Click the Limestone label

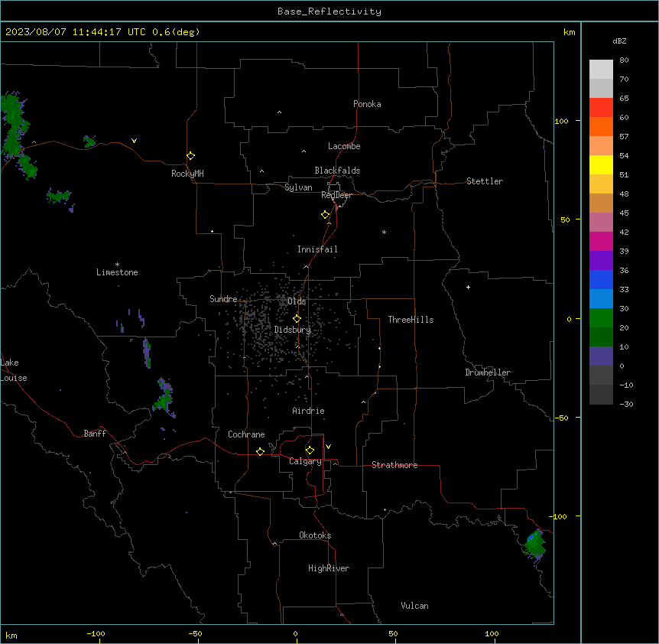(x=117, y=272)
